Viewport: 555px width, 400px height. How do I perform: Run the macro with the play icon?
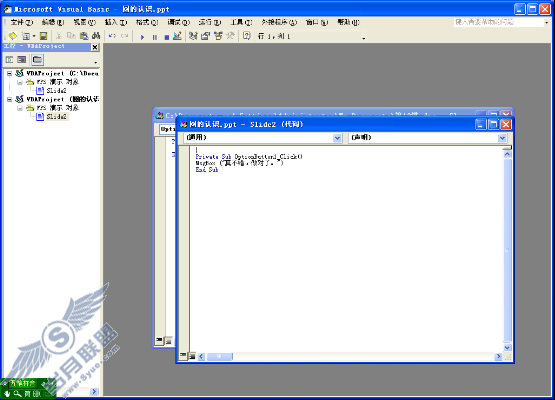tap(142, 37)
